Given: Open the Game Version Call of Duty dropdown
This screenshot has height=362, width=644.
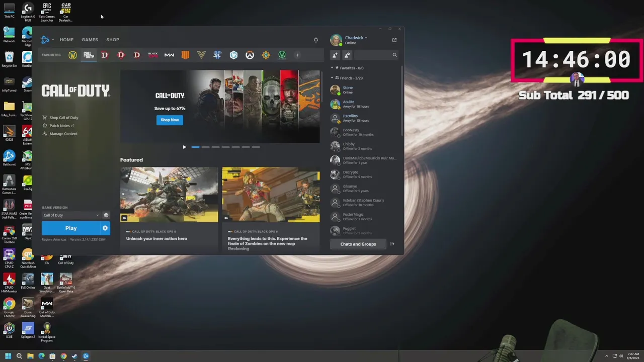Looking at the screenshot, I should [70, 215].
